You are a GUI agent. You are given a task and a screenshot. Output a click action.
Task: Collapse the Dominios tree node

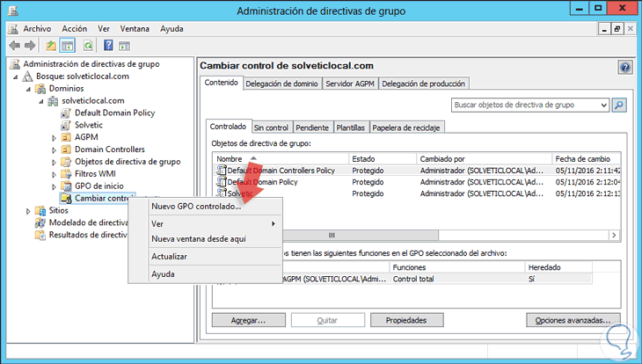(x=28, y=89)
